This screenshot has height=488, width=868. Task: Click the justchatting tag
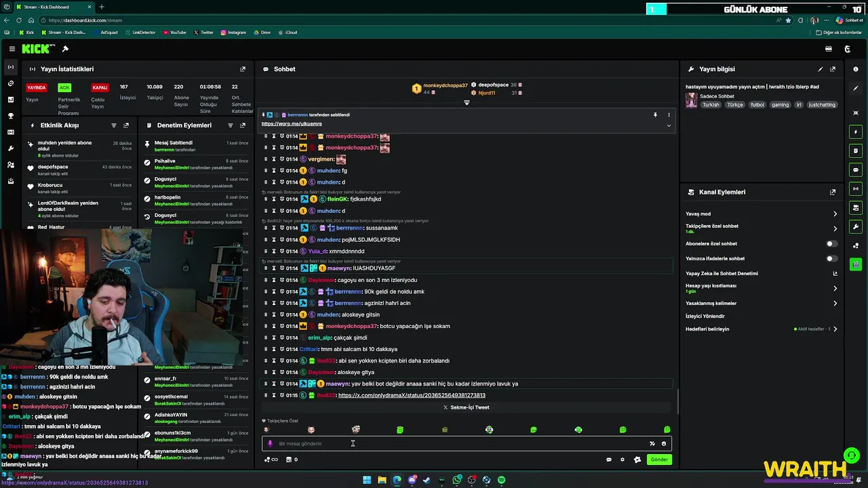(823, 105)
